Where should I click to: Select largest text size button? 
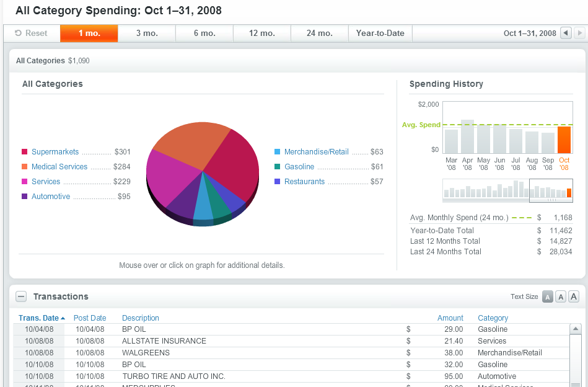(x=574, y=296)
